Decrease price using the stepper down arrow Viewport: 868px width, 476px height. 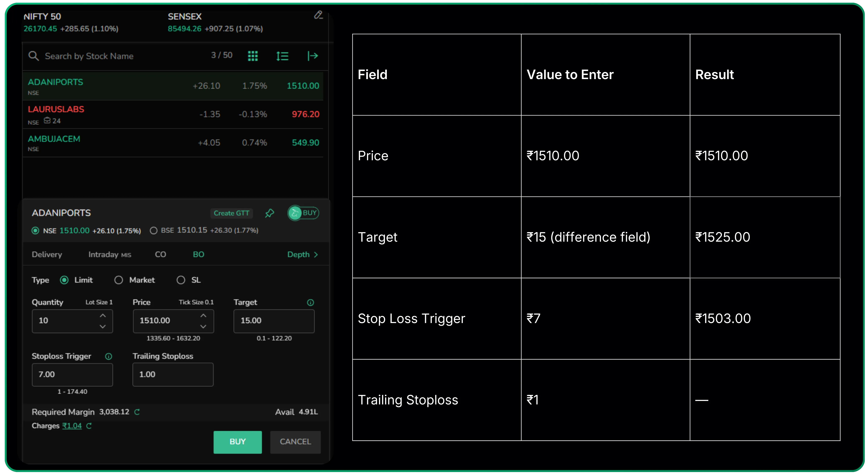tap(203, 326)
